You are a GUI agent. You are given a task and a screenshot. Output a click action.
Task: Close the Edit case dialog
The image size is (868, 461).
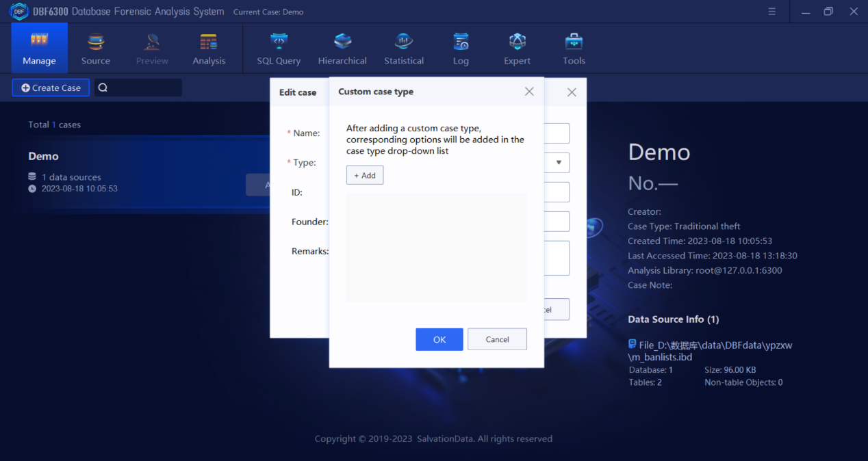point(572,92)
